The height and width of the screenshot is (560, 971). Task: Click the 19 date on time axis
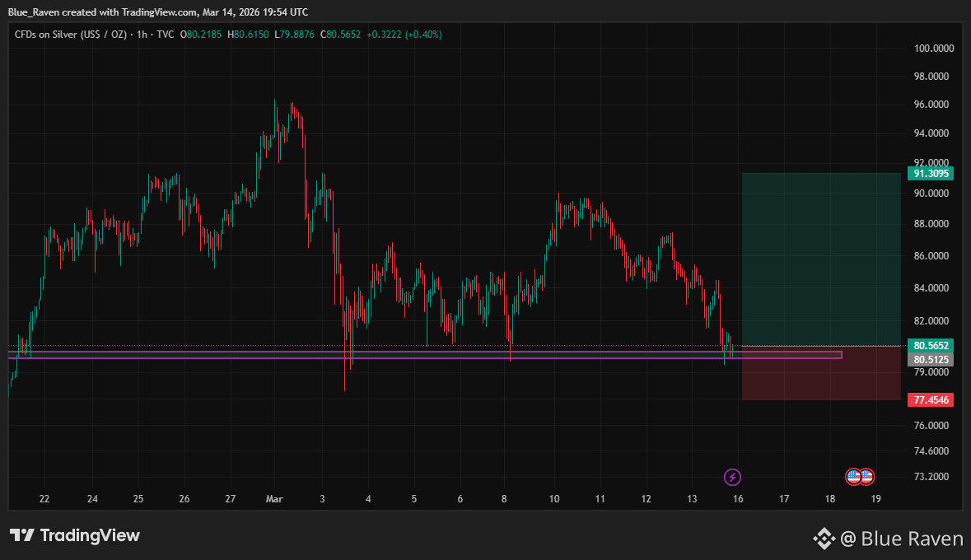point(875,499)
